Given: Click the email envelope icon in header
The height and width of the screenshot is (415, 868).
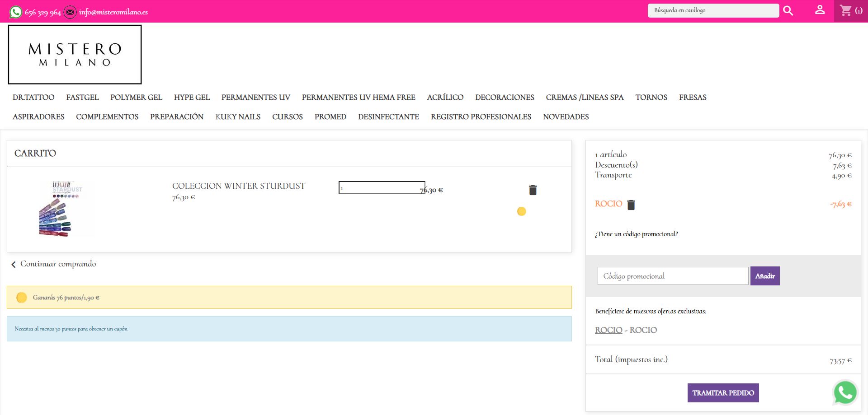Looking at the screenshot, I should [70, 12].
